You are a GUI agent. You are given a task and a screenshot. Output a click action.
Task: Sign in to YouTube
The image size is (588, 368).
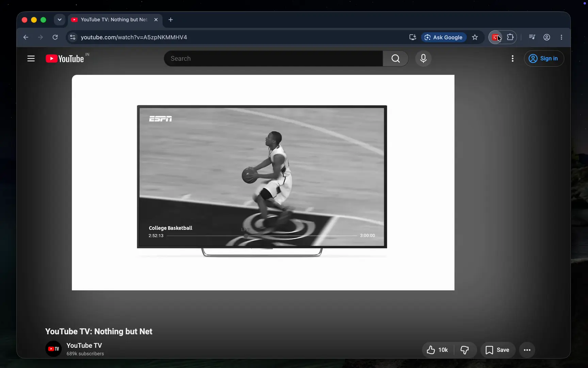(544, 59)
